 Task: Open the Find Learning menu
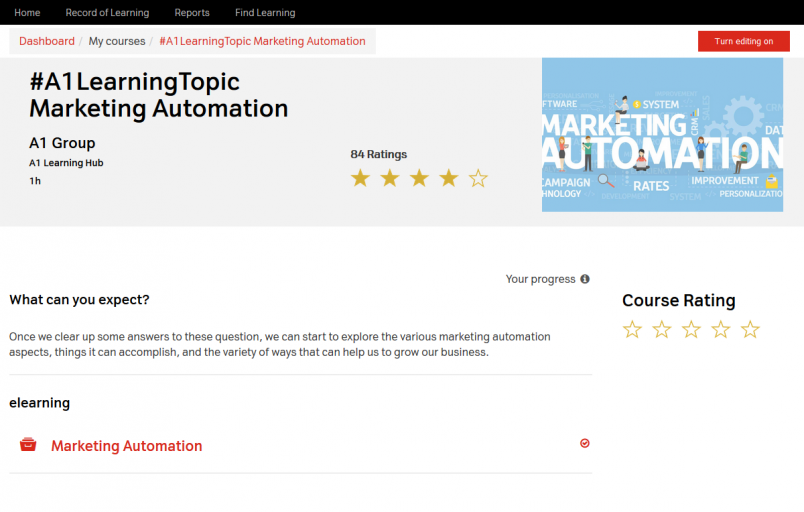pyautogui.click(x=265, y=13)
